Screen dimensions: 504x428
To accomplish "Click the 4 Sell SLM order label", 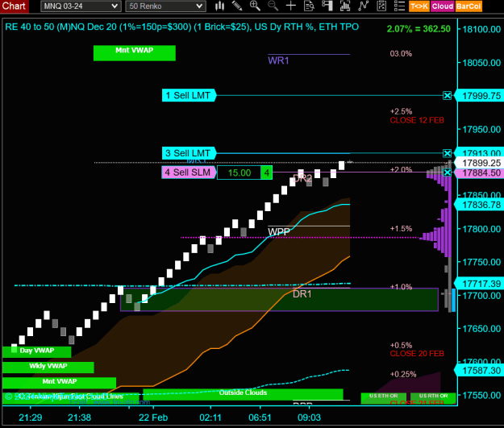I will [x=189, y=172].
